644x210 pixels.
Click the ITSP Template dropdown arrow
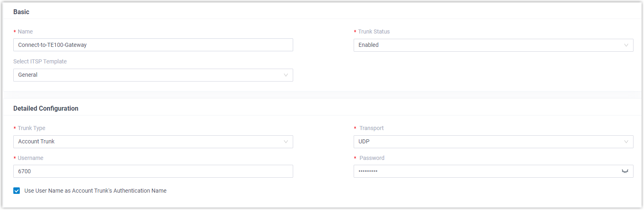point(286,75)
